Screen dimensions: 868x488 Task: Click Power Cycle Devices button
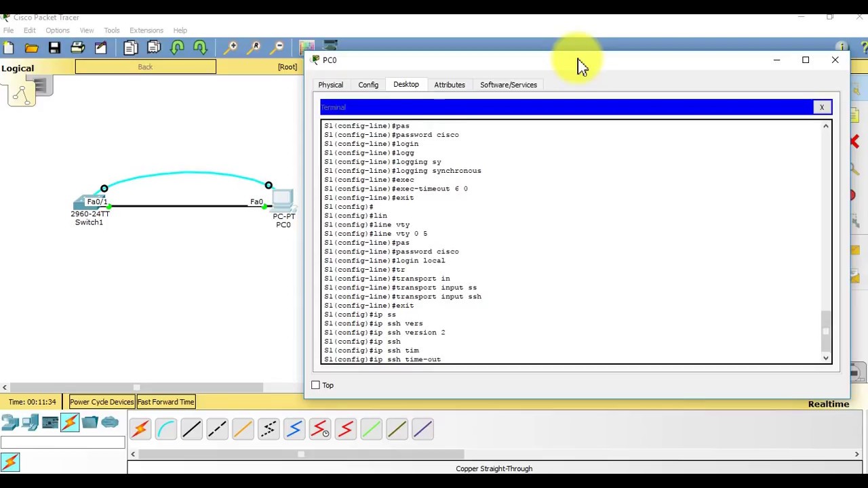(102, 402)
